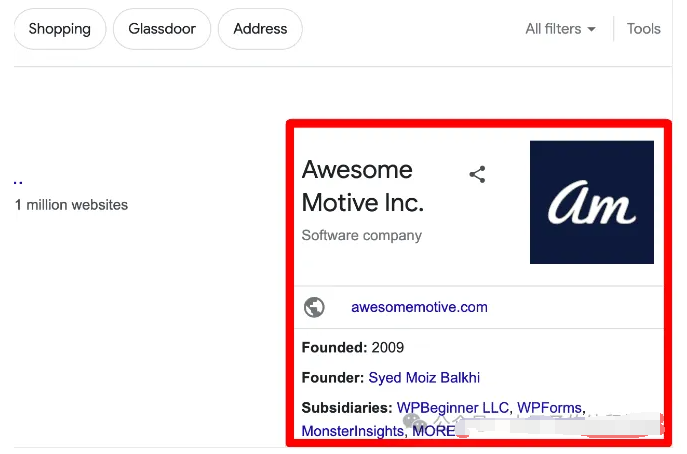Select the Address filter chip
The image size is (687, 454).
coord(260,29)
